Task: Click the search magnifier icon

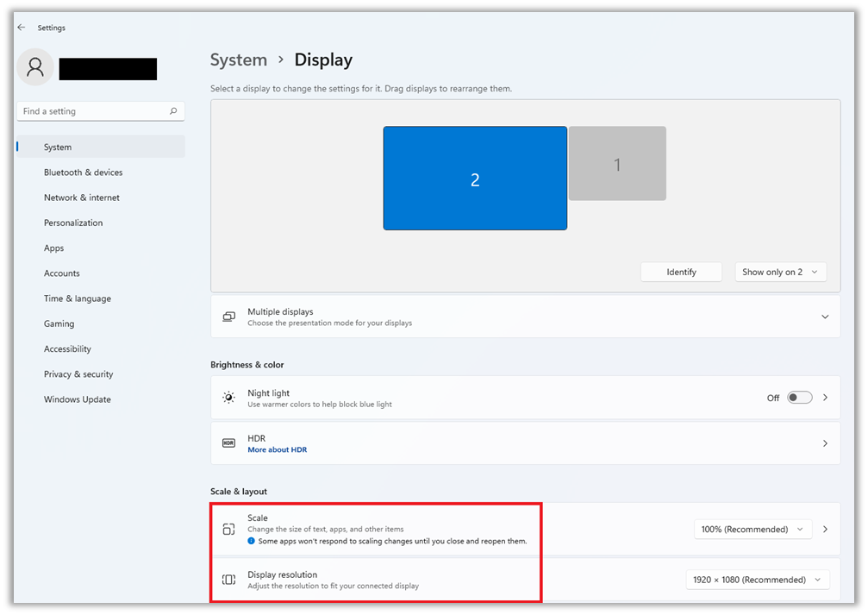Action: tap(173, 111)
